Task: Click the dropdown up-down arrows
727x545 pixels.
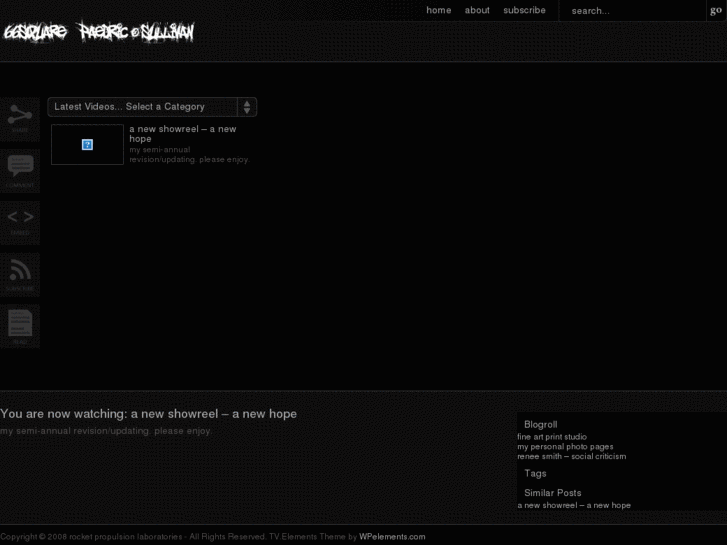Action: point(247,107)
